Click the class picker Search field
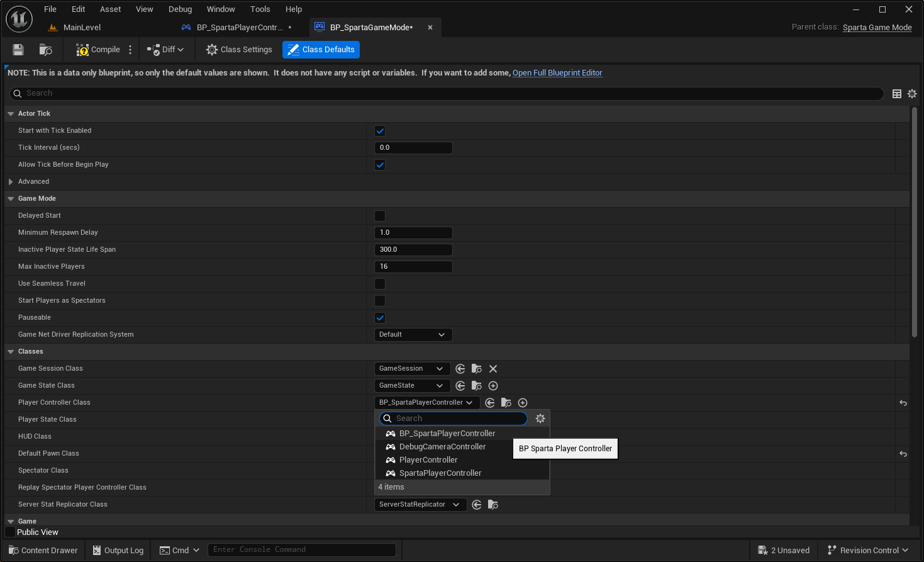Viewport: 924px width, 562px height. [454, 419]
